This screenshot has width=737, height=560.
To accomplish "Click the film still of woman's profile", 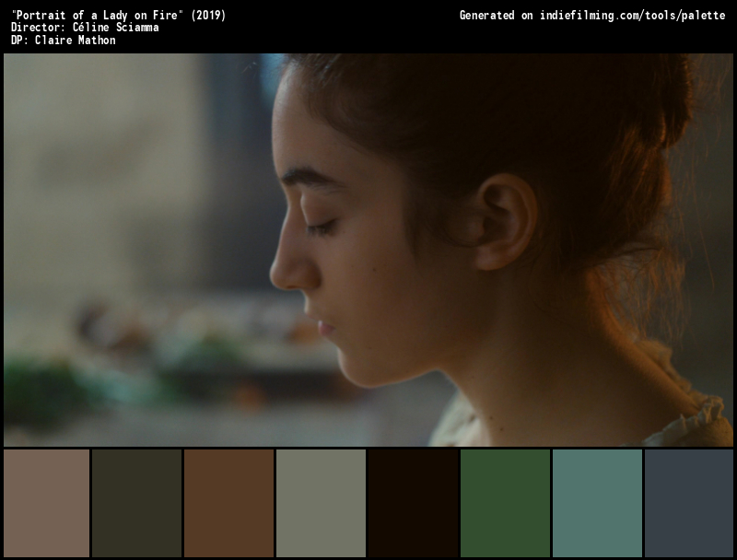I will pyautogui.click(x=368, y=250).
